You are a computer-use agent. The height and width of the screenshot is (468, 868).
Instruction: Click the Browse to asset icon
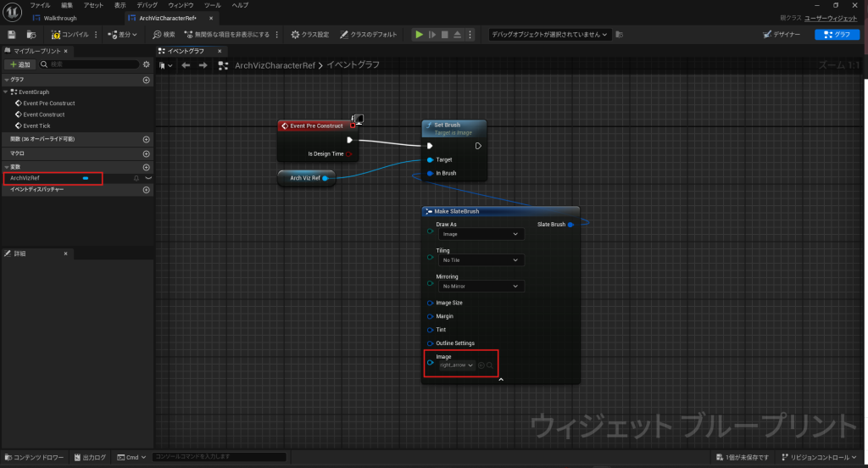click(x=31, y=35)
